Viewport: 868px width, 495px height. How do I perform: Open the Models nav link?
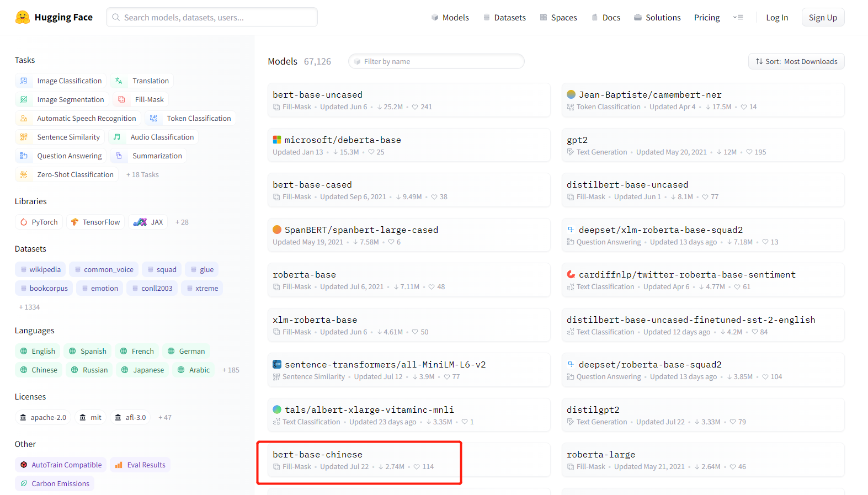[450, 18]
